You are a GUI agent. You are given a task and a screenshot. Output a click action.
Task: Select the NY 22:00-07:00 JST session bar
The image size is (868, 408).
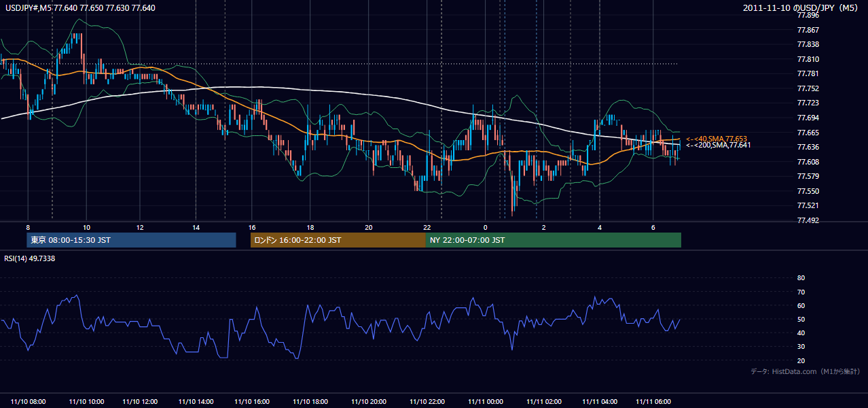(554, 240)
